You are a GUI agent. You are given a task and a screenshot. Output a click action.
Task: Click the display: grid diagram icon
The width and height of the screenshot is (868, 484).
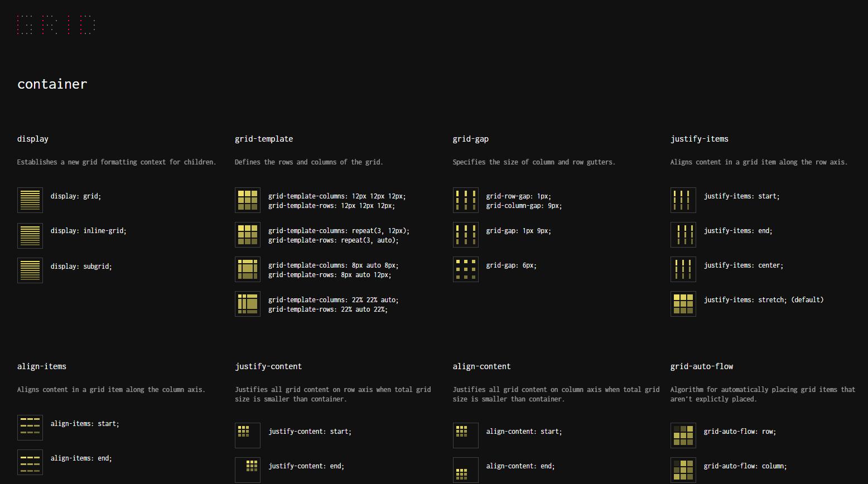tap(30, 200)
